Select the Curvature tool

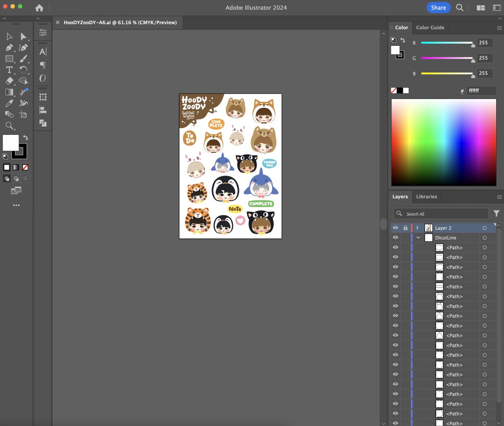point(24,47)
